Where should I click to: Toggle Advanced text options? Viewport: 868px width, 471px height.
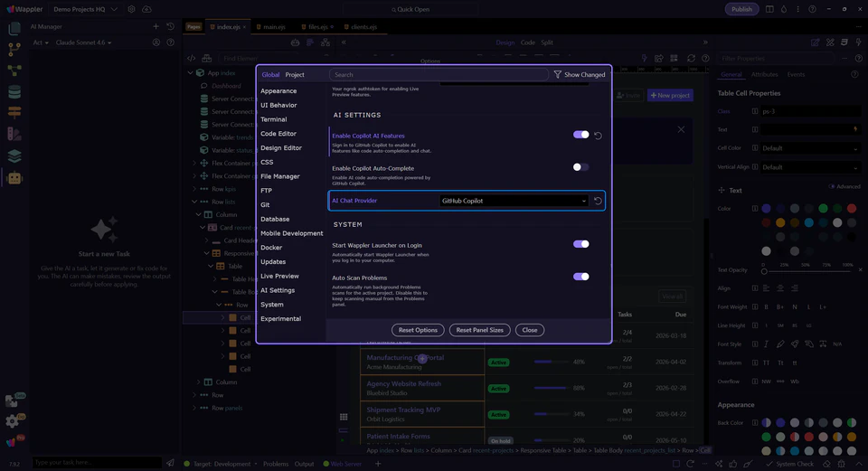click(x=844, y=186)
